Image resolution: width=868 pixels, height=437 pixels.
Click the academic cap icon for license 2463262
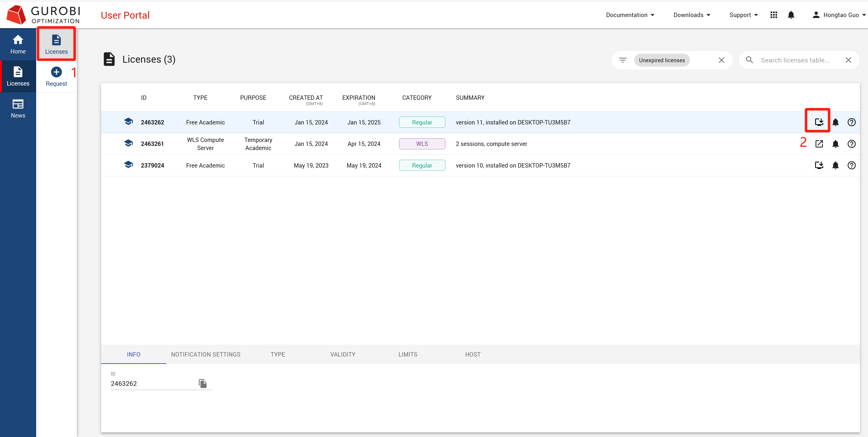click(x=128, y=121)
